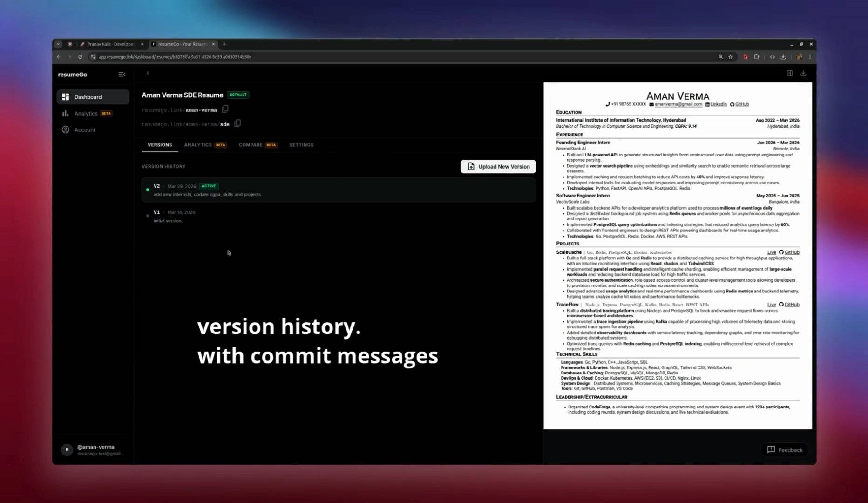This screenshot has width=868, height=503.
Task: Open the browser three-dot menu
Action: pyautogui.click(x=810, y=57)
